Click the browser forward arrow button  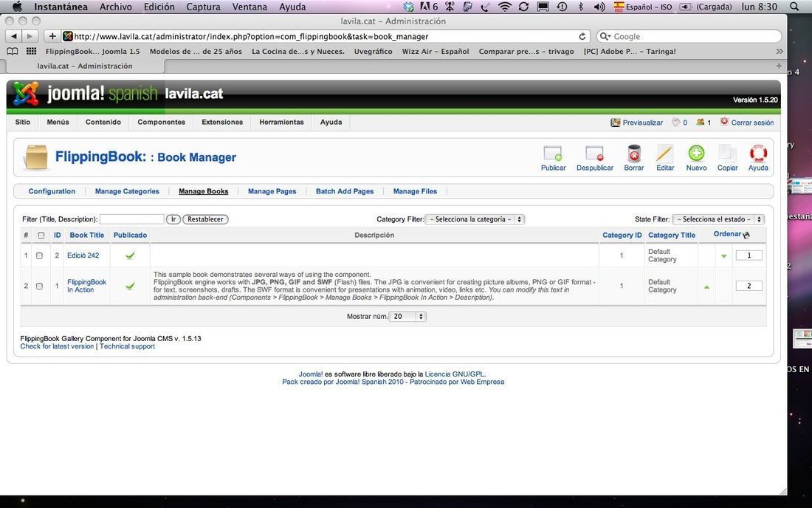(x=30, y=36)
